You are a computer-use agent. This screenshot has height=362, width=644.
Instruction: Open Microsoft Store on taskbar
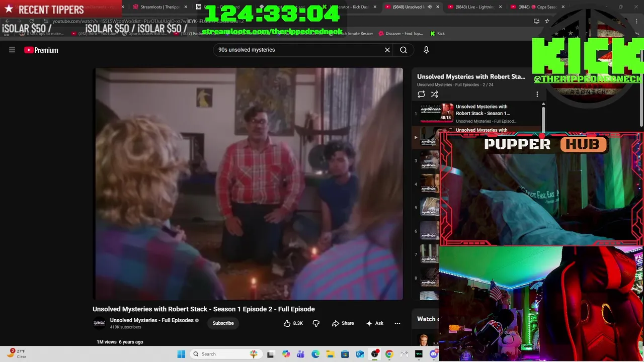tap(345, 354)
